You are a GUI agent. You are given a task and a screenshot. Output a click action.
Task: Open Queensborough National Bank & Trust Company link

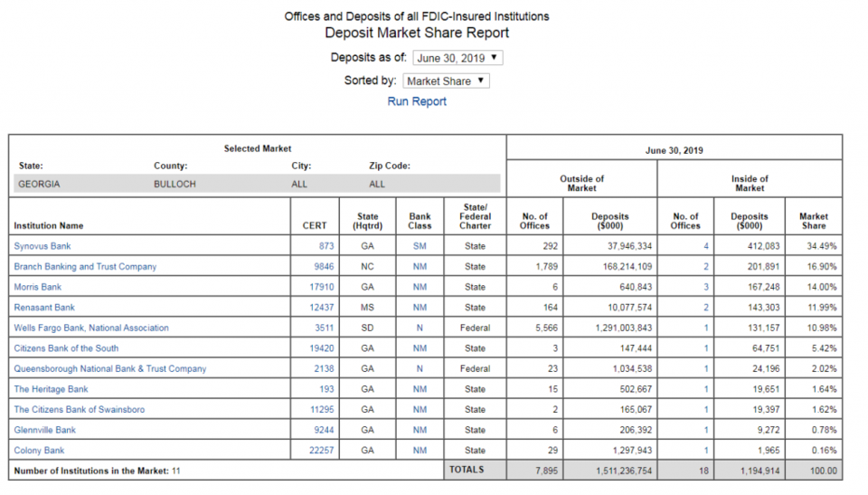pos(110,368)
